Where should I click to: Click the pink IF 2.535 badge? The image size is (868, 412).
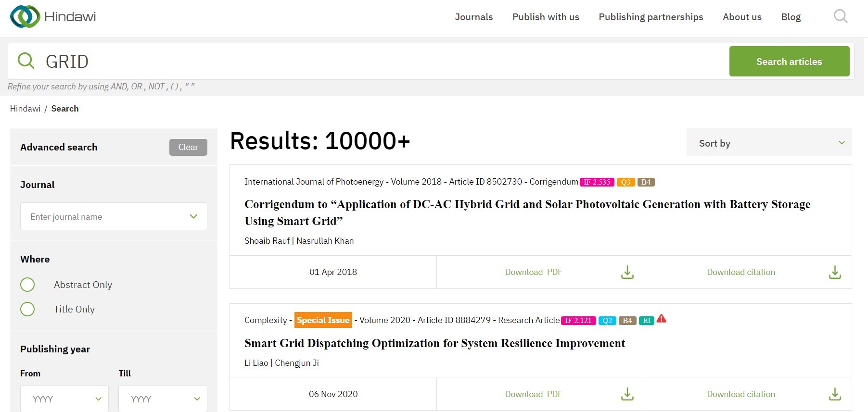597,182
